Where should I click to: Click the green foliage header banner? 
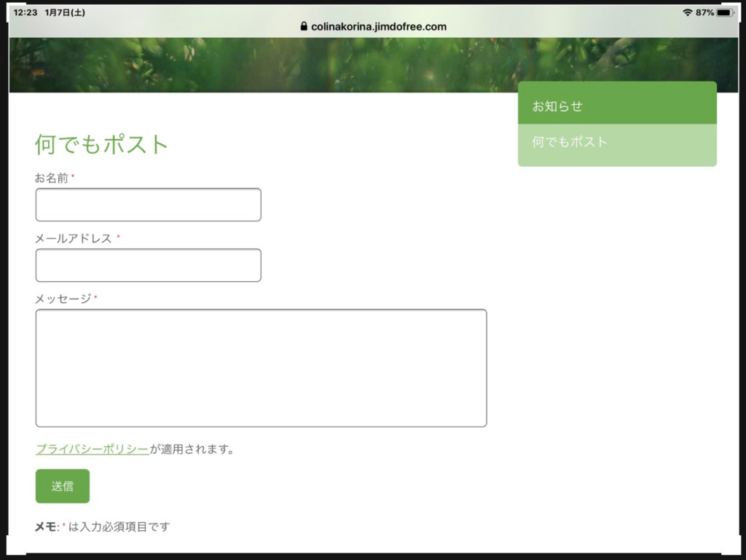coord(262,66)
